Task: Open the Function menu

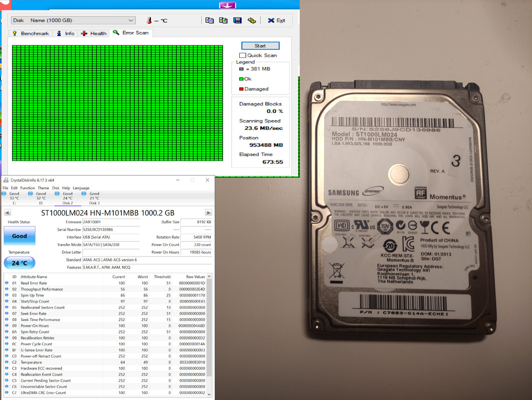Action: [27, 188]
